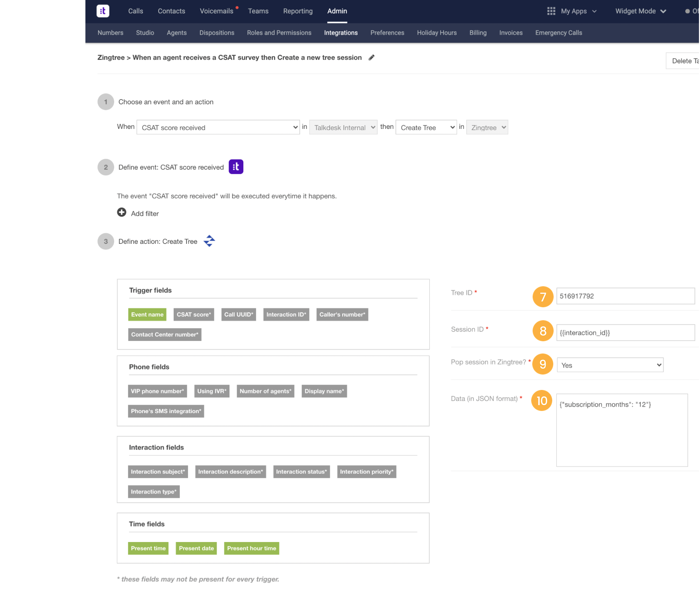Switch to the Agents tab
The image size is (700, 597).
coord(177,33)
